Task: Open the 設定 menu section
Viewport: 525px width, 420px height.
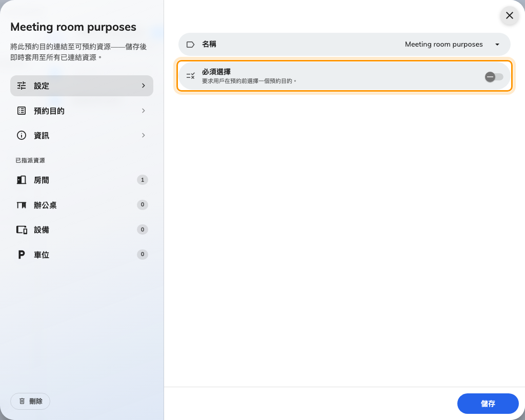Action: coord(82,86)
